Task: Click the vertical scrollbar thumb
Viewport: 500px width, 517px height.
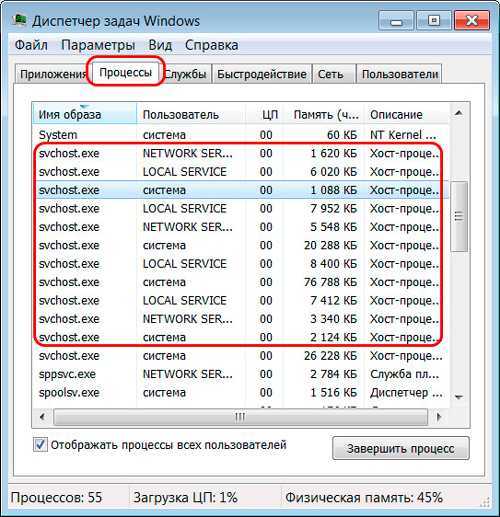Action: [459, 217]
